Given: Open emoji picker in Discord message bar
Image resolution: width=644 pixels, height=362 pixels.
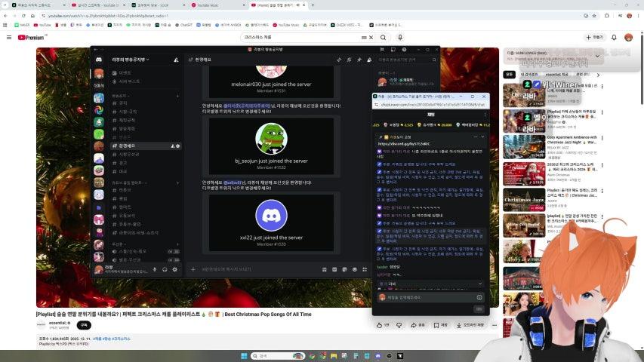Looking at the screenshot, I should (x=355, y=269).
